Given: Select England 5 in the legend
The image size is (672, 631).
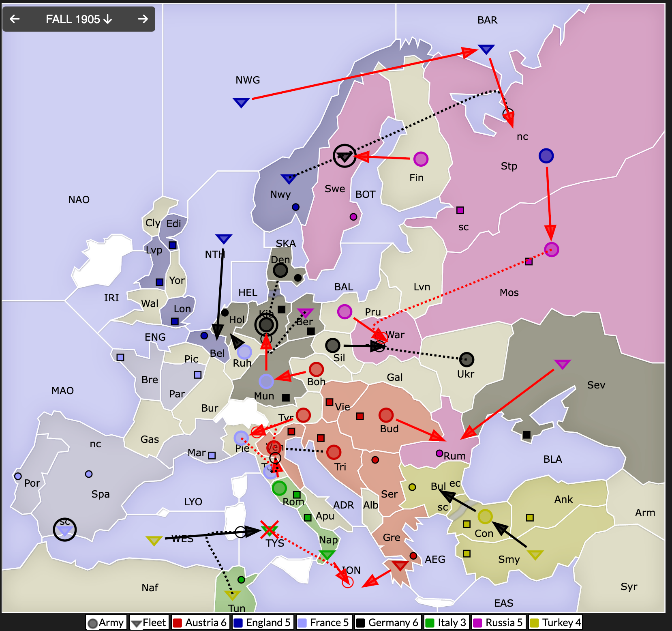Looking at the screenshot, I should pyautogui.click(x=262, y=622).
